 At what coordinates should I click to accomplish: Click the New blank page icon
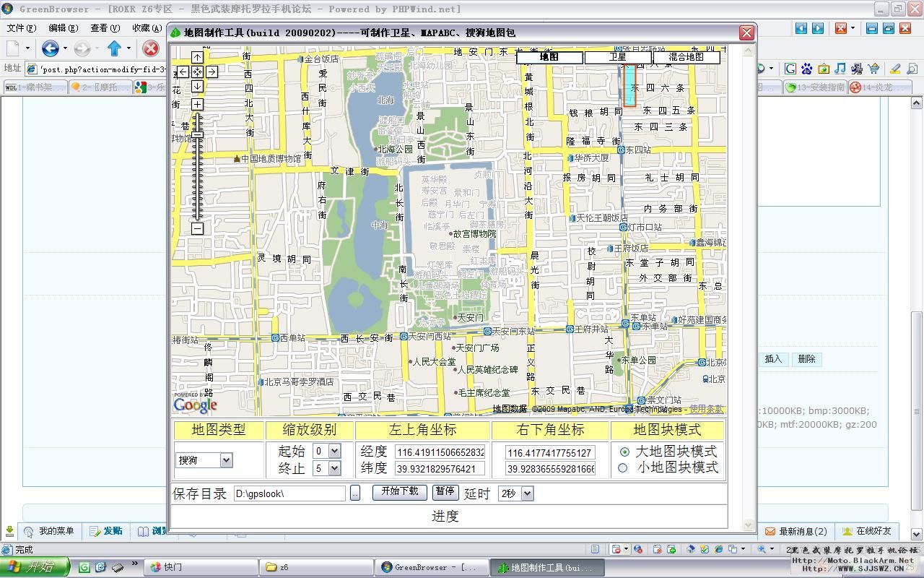tap(13, 48)
